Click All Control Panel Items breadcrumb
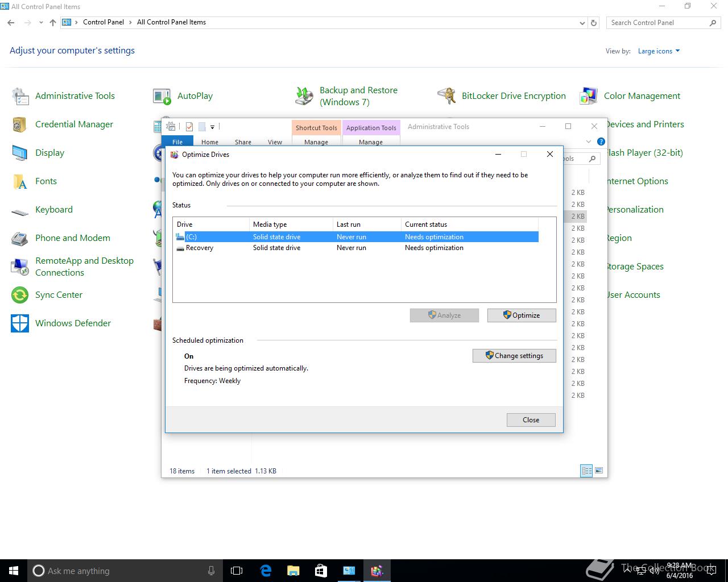This screenshot has width=728, height=582. 171,22
